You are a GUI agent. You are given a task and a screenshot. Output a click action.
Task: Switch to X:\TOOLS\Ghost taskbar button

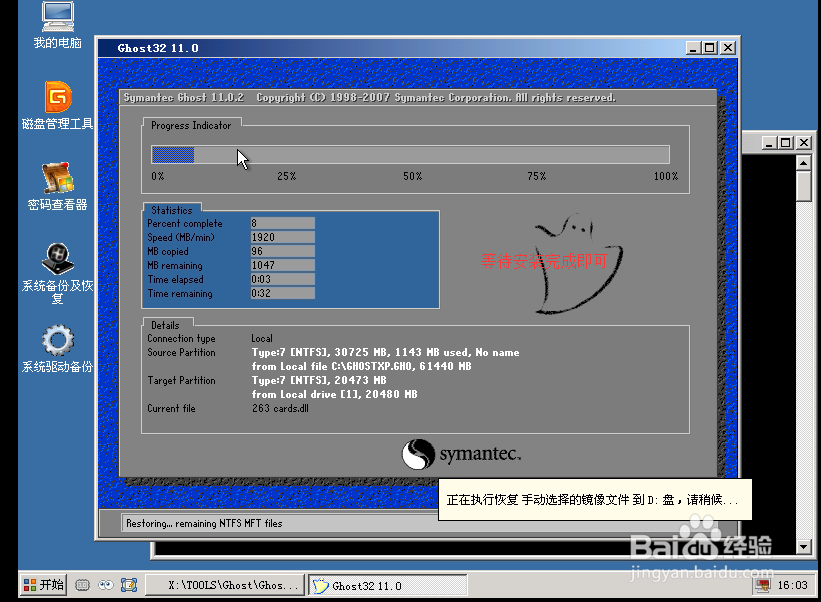point(226,585)
